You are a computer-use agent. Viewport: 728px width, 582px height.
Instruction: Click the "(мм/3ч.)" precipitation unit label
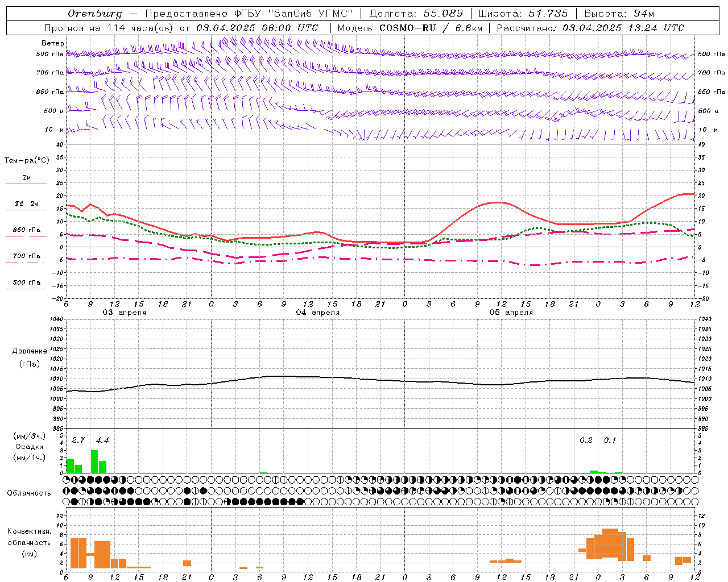tap(30, 436)
